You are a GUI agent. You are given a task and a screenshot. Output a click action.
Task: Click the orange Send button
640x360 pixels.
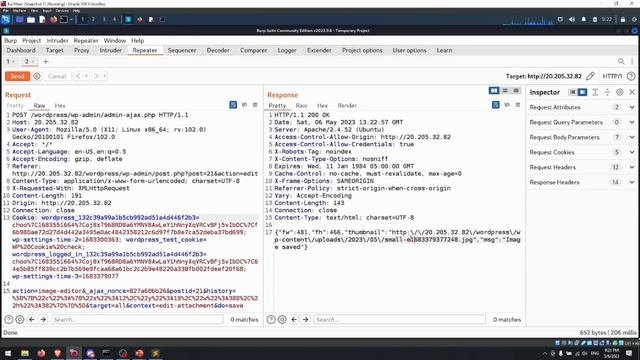(17, 76)
